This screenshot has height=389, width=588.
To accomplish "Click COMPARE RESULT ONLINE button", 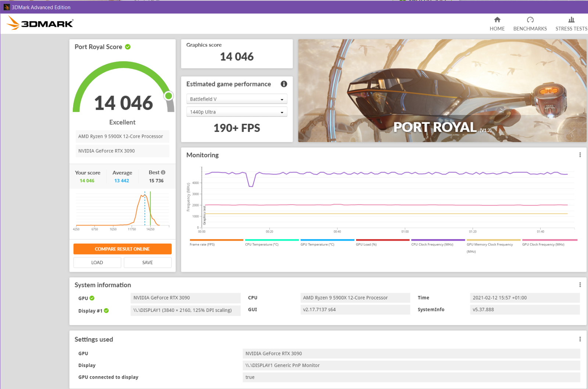I will tap(122, 249).
